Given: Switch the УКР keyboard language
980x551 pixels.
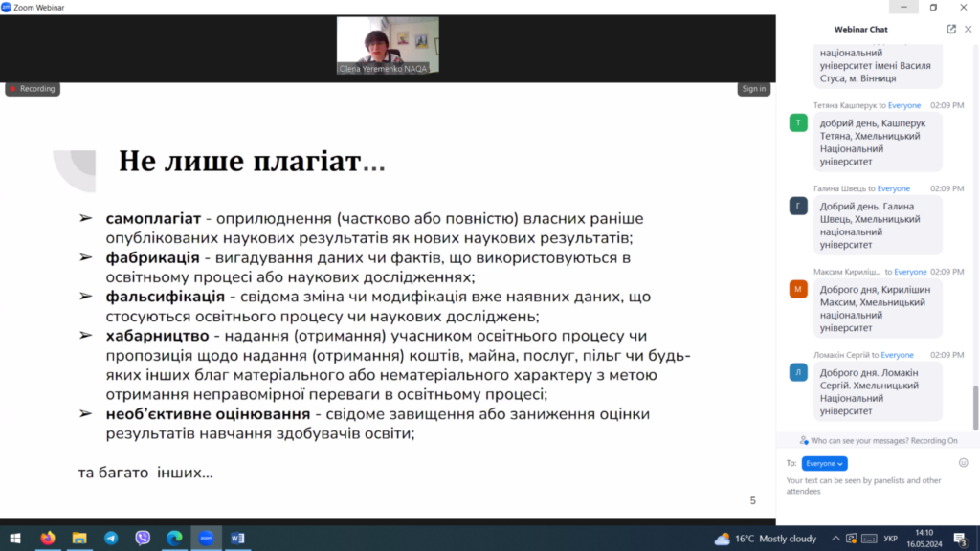Looking at the screenshot, I should 891,539.
